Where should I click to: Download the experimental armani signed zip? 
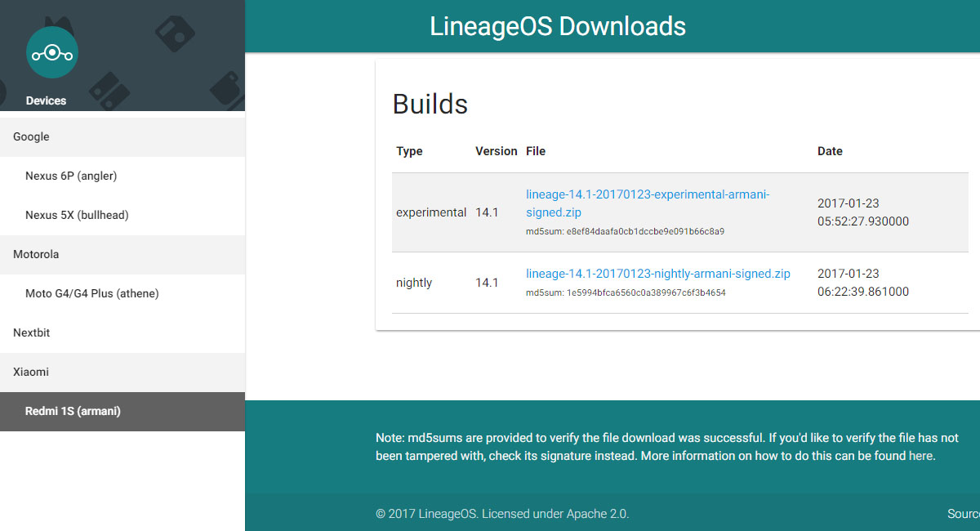648,203
